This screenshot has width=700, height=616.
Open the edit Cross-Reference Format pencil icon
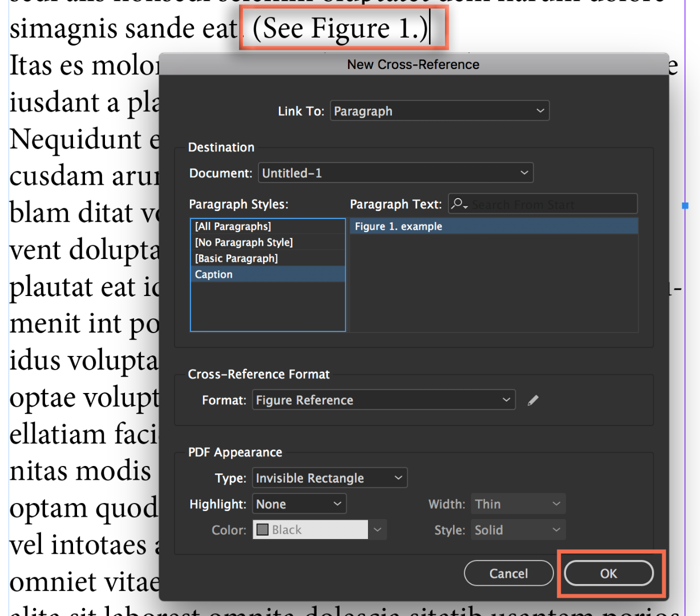tap(533, 400)
